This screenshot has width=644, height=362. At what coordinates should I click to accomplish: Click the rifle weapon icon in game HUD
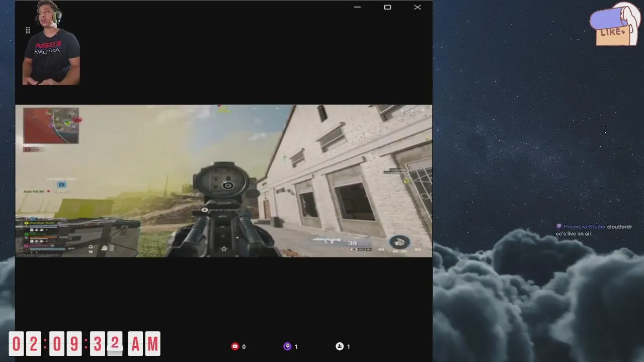point(326,240)
